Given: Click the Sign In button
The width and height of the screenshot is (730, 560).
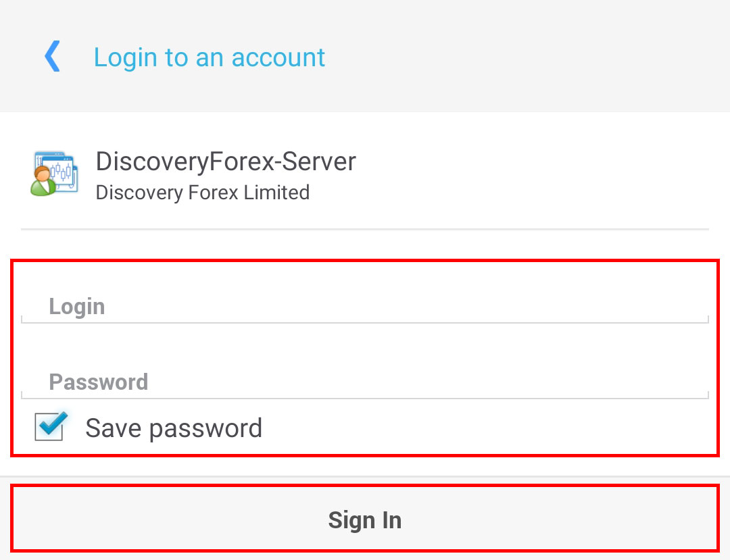Looking at the screenshot, I should tap(365, 519).
